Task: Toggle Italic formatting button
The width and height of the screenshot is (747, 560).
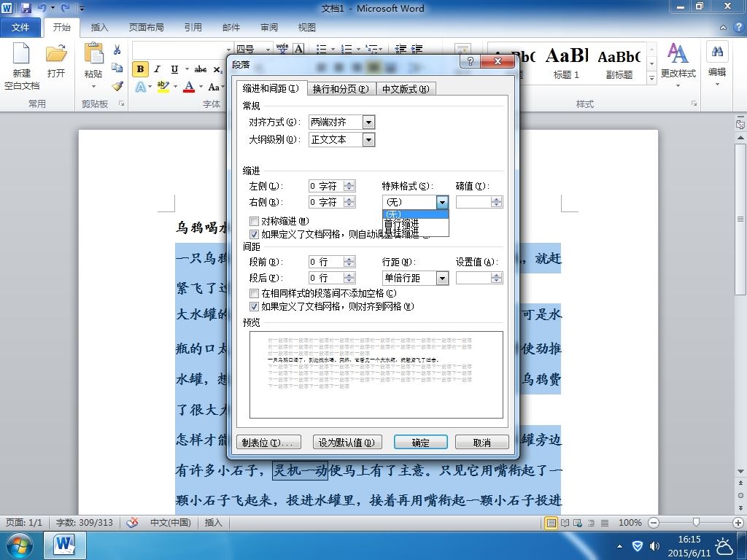Action: pos(158,69)
